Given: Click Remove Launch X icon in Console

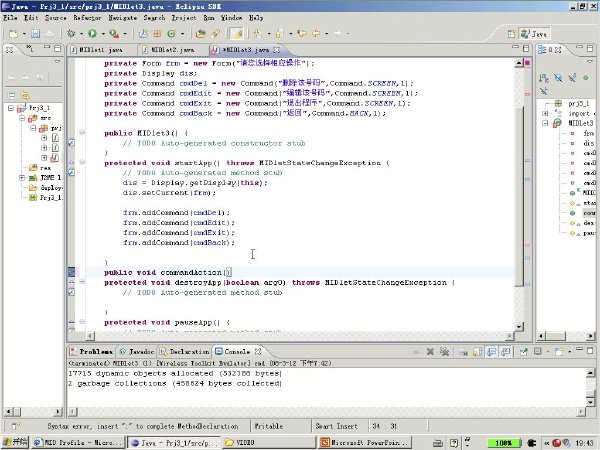Looking at the screenshot, I should (430, 351).
